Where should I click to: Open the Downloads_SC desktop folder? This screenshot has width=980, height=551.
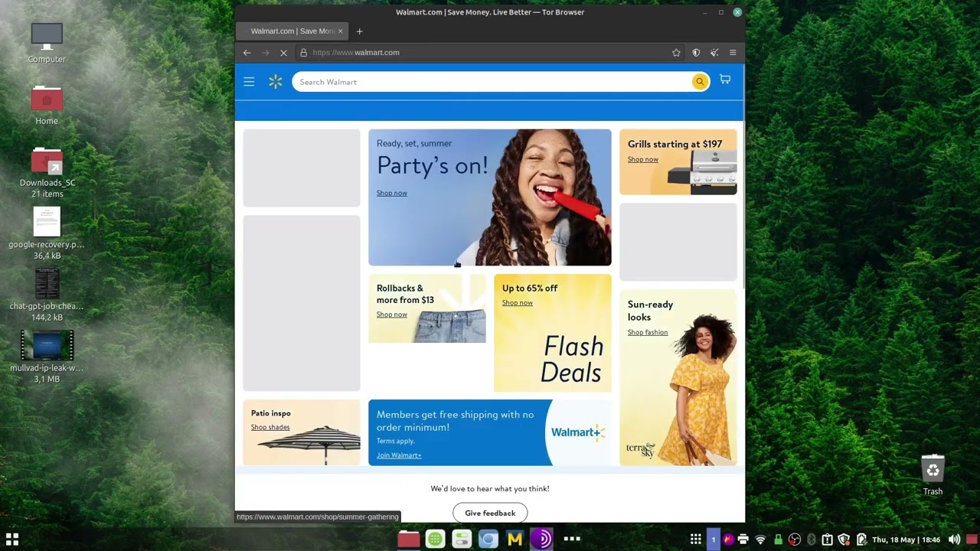tap(47, 172)
